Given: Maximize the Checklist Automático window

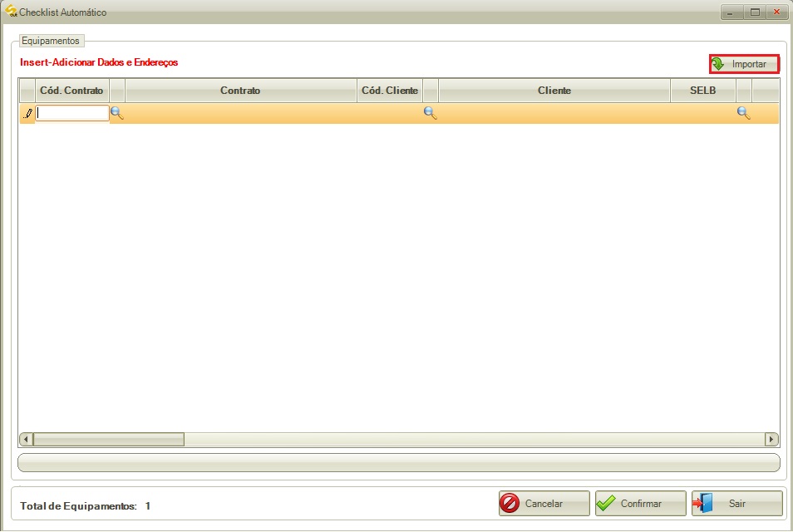Looking at the screenshot, I should click(755, 12).
